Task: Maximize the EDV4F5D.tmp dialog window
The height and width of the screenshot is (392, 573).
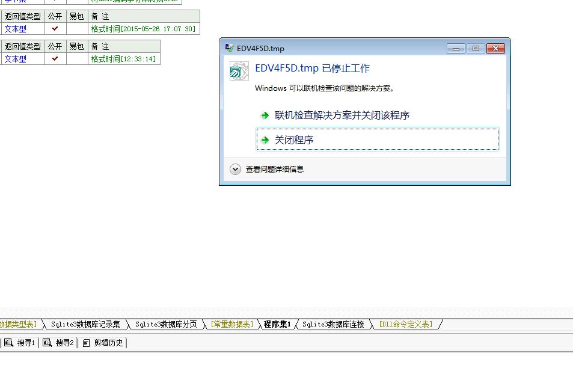Action: coord(476,49)
